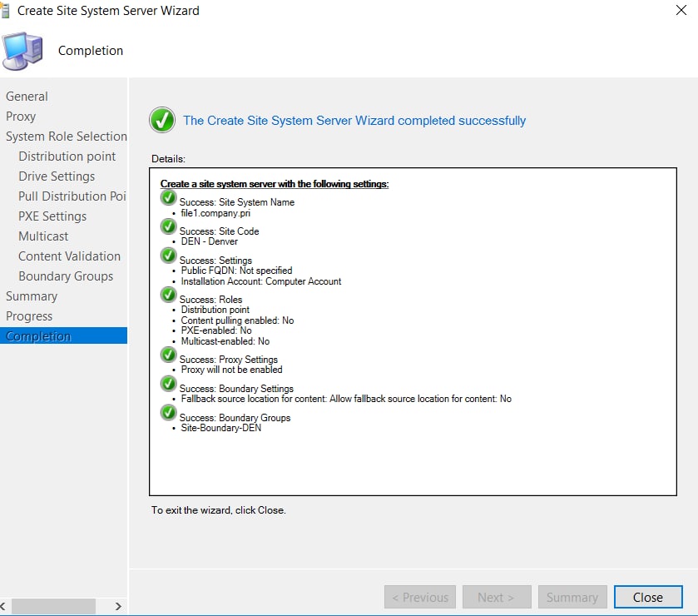Select Summary step in sidebar
The height and width of the screenshot is (616, 698).
[32, 296]
